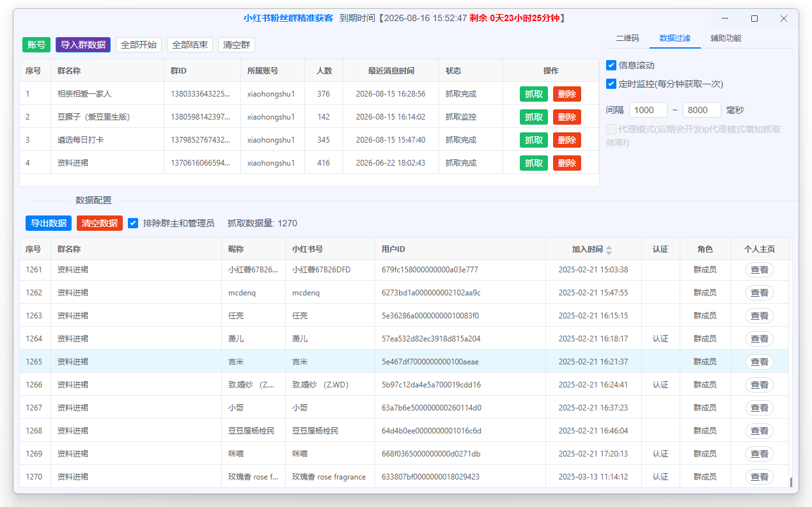Image resolution: width=812 pixels, height=507 pixels.
Task: Click 查看 for row 1261
Action: [760, 270]
